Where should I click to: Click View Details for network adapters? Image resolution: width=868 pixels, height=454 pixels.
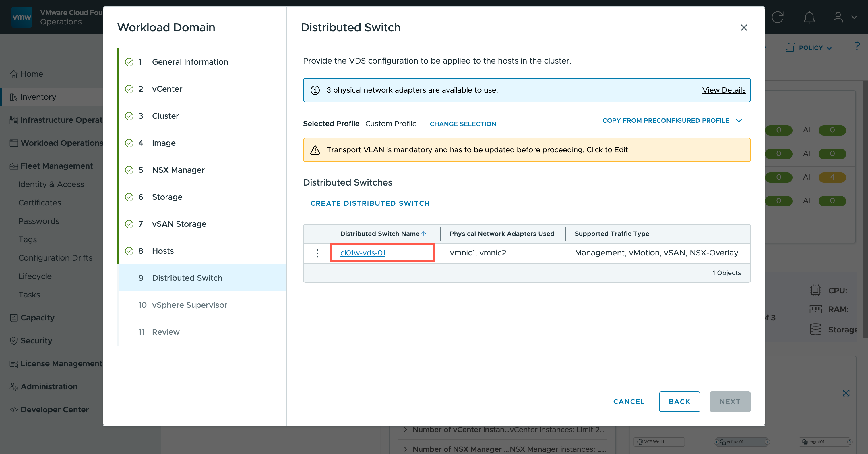click(x=723, y=90)
